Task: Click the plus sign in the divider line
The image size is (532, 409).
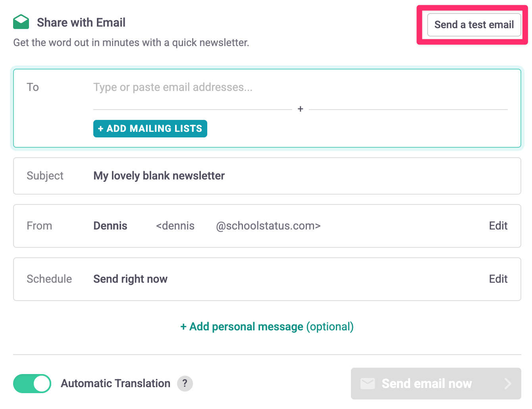Action: pyautogui.click(x=301, y=109)
